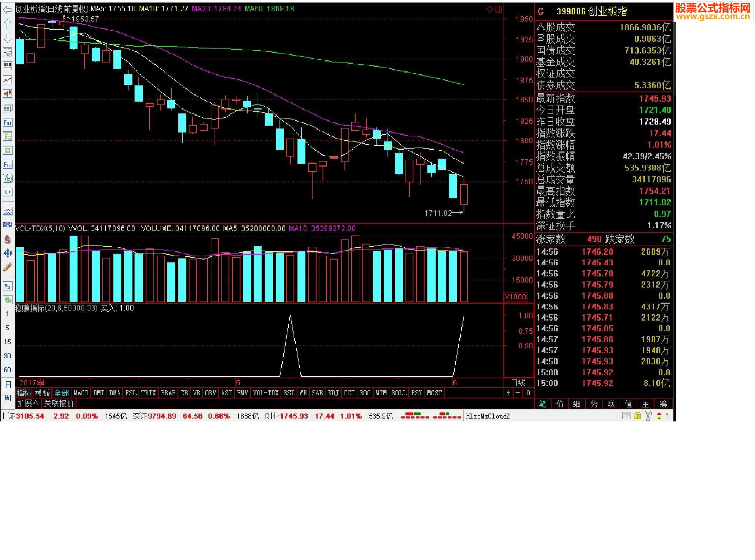Click the back arrow sidebar icon
The height and width of the screenshot is (560, 755).
coord(7,10)
